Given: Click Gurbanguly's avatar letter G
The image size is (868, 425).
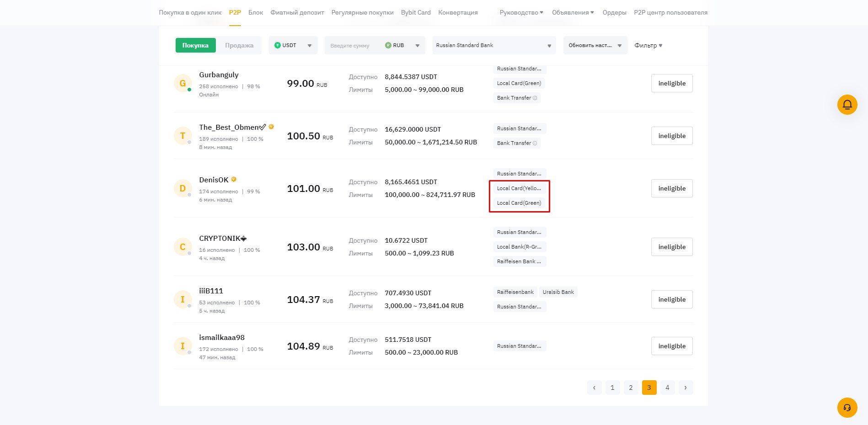Looking at the screenshot, I should pos(182,83).
